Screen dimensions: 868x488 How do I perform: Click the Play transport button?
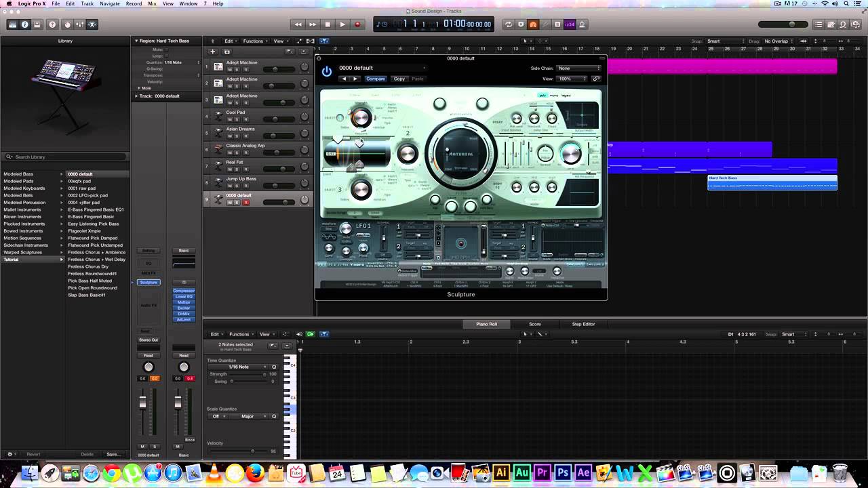pos(342,24)
